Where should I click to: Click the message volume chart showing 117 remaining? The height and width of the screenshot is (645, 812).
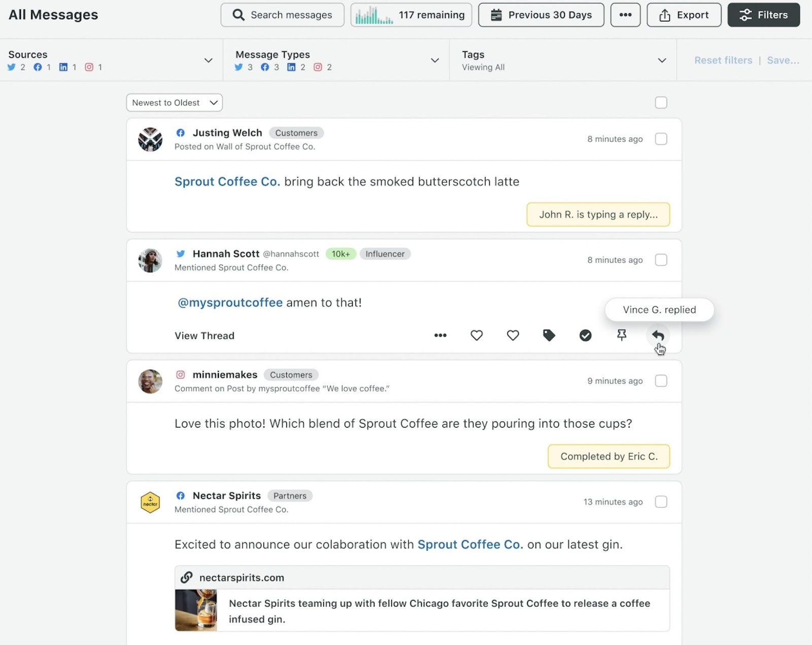(x=411, y=15)
